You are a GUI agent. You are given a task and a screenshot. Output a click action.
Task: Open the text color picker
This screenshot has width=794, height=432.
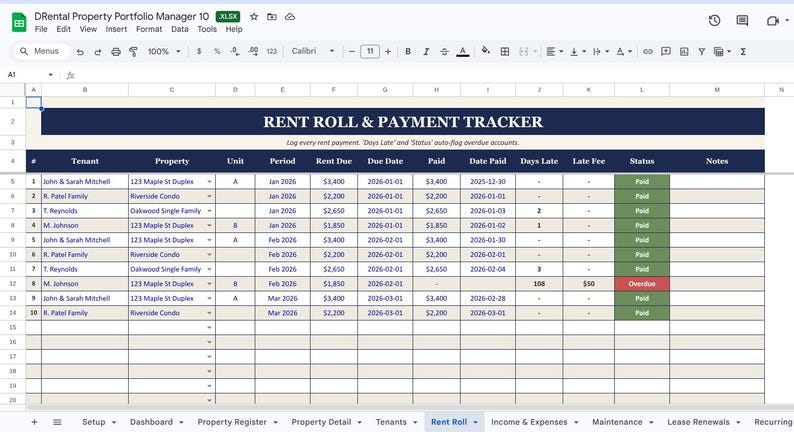click(462, 52)
